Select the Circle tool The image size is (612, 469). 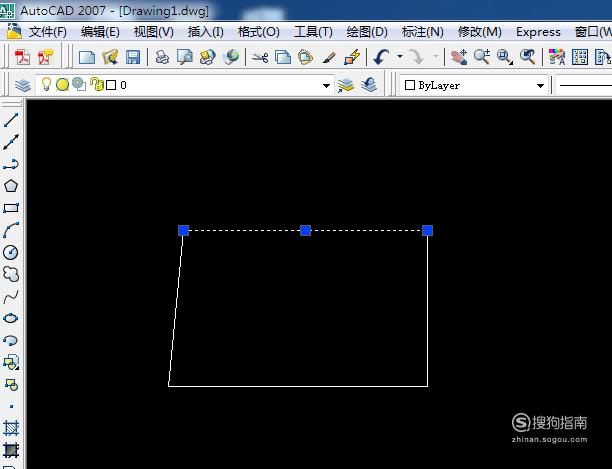coord(11,252)
